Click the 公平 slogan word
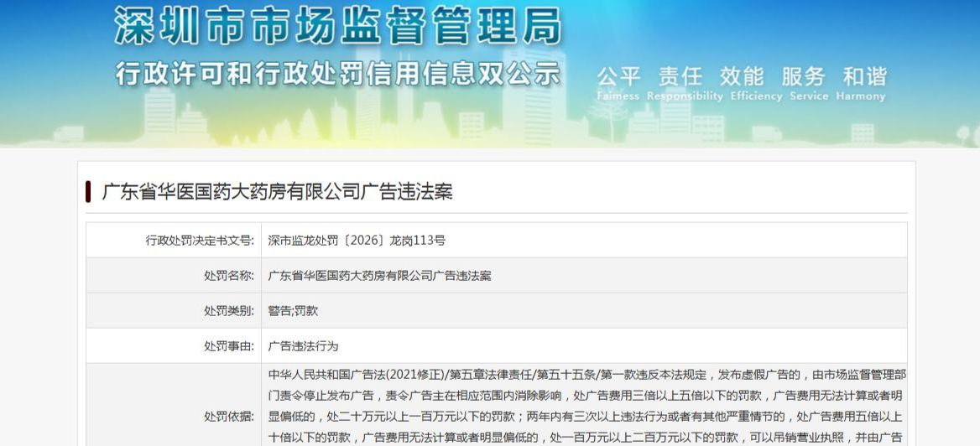 (618, 76)
